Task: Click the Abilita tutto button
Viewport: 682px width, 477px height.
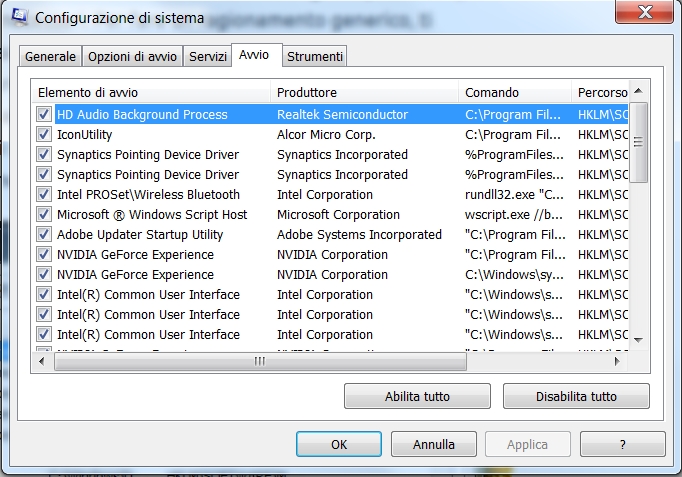Action: click(417, 396)
